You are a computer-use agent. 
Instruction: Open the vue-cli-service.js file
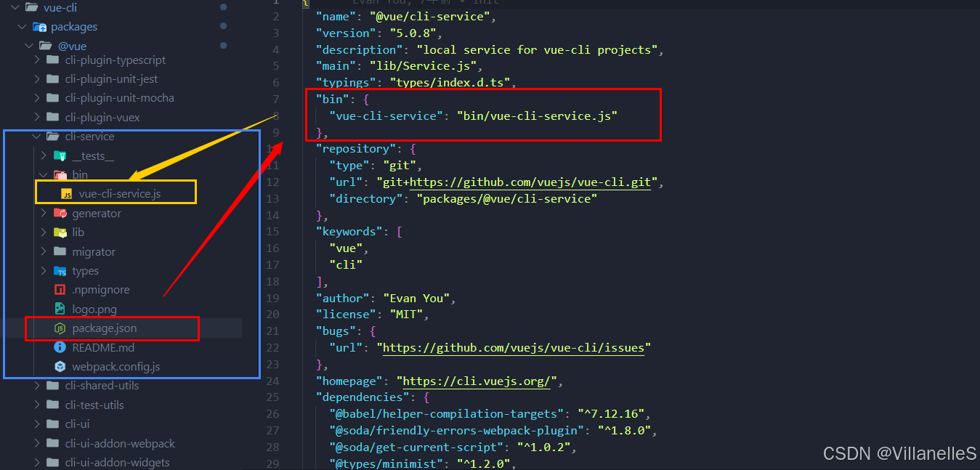point(120,194)
